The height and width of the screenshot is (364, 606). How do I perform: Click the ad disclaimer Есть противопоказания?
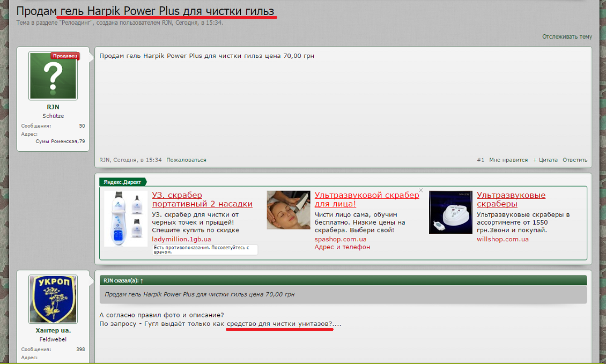pos(205,250)
